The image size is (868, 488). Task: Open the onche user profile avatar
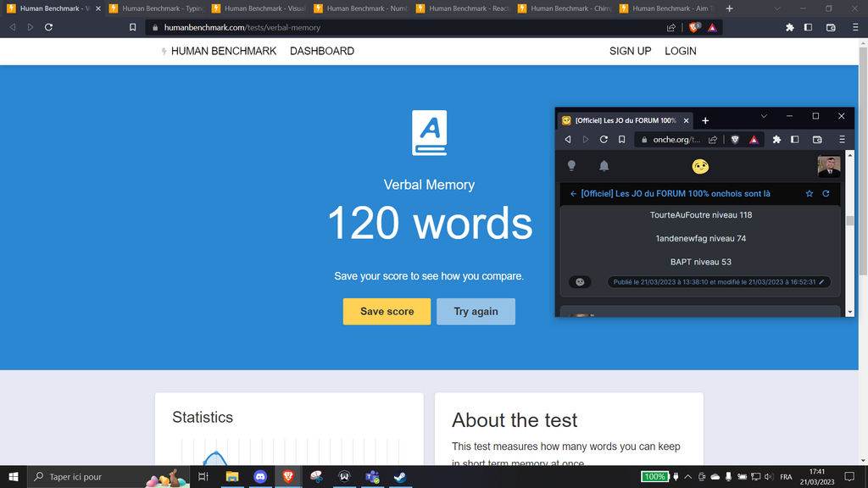point(829,166)
